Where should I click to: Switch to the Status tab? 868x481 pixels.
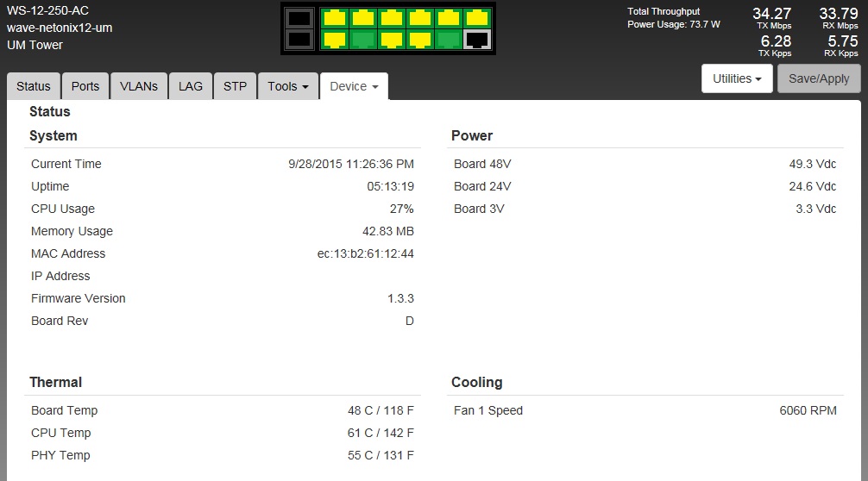click(34, 86)
